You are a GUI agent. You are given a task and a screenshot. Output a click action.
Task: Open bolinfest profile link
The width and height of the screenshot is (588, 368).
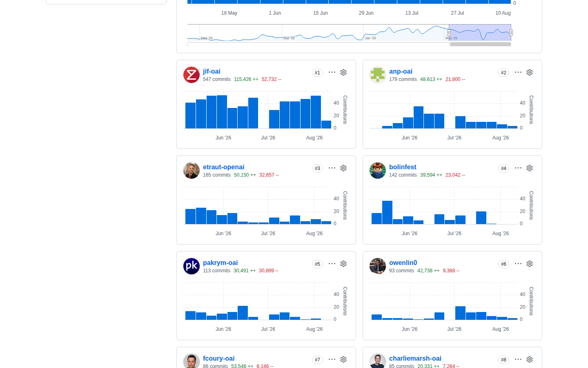[403, 167]
